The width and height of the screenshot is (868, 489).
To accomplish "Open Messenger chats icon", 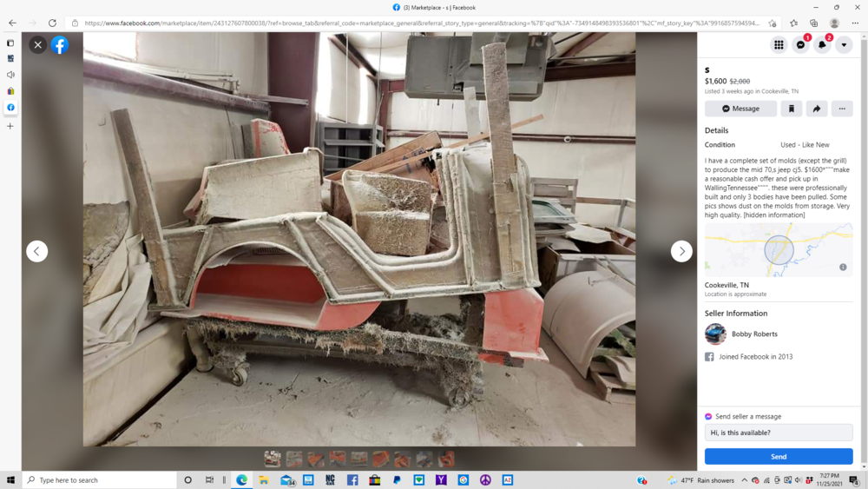I will coord(800,45).
